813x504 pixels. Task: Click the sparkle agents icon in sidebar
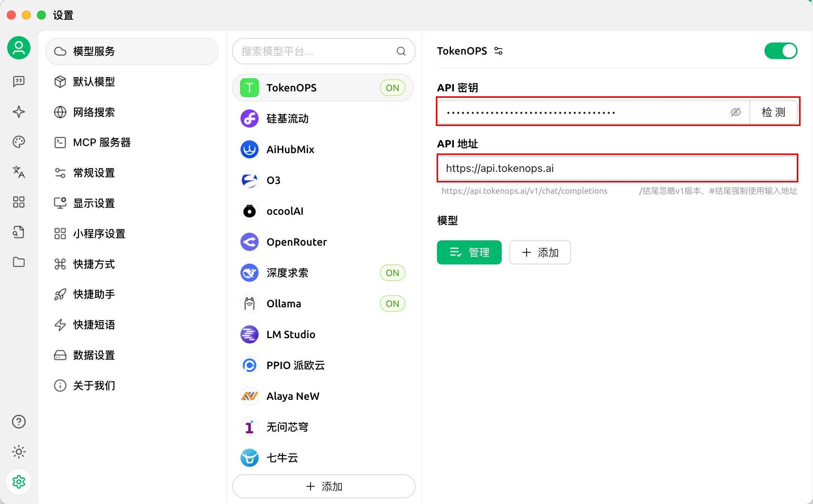(19, 112)
